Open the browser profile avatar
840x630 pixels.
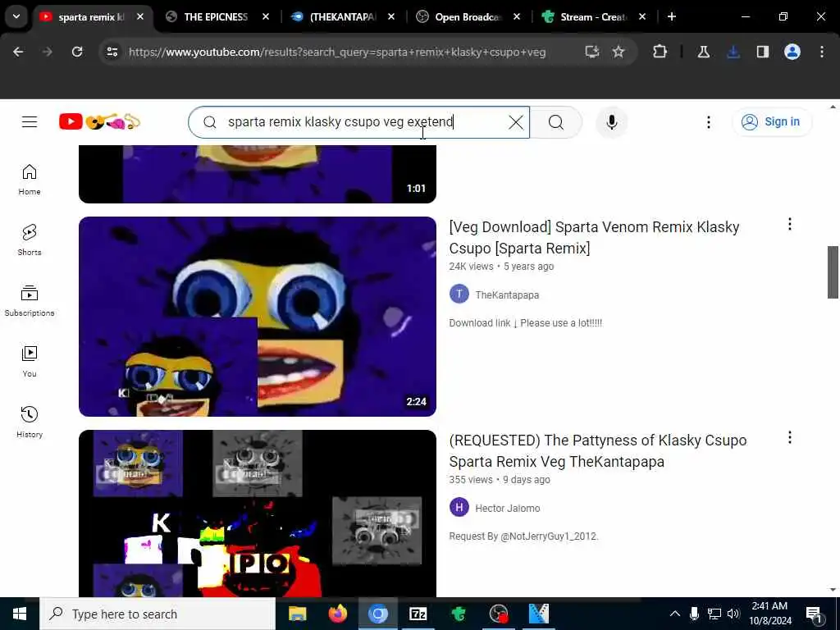[x=792, y=52]
